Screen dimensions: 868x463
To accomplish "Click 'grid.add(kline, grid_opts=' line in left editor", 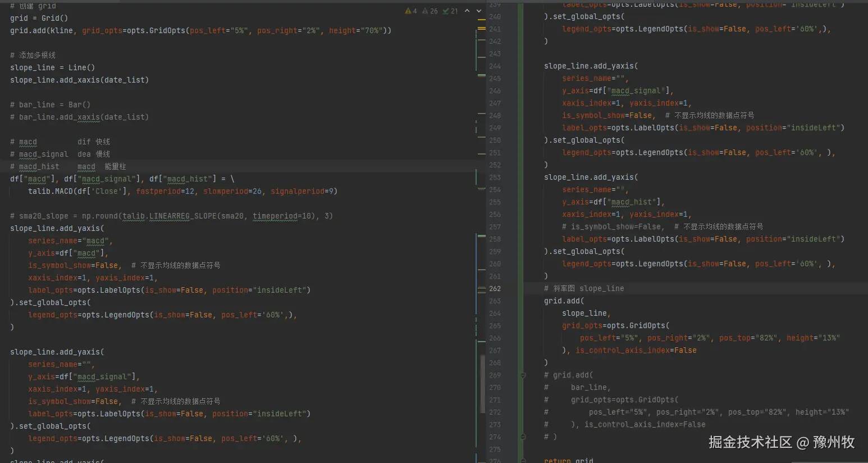I will [x=200, y=30].
